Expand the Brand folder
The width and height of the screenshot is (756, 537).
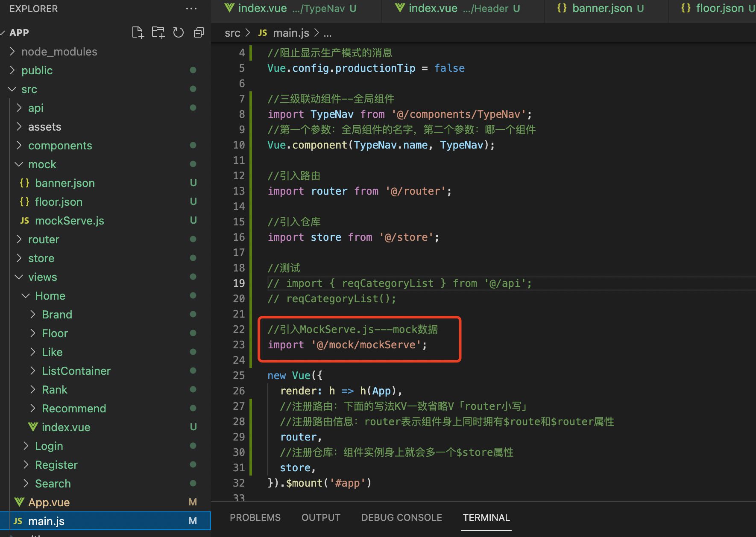[32, 315]
